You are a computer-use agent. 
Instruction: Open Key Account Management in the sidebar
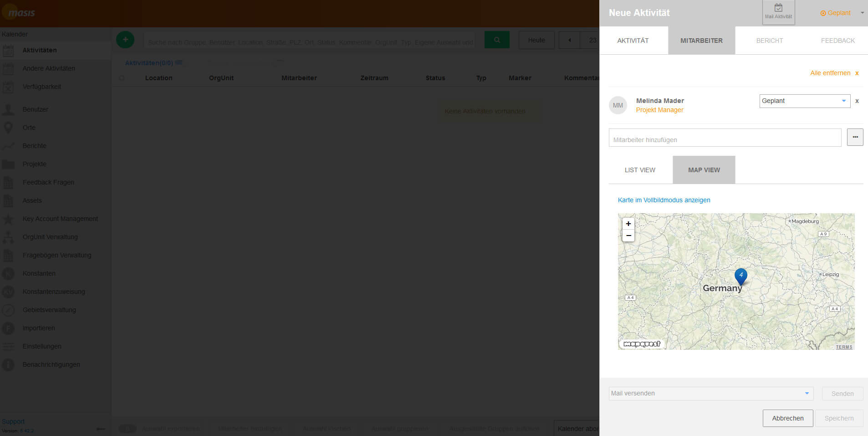[56, 219]
